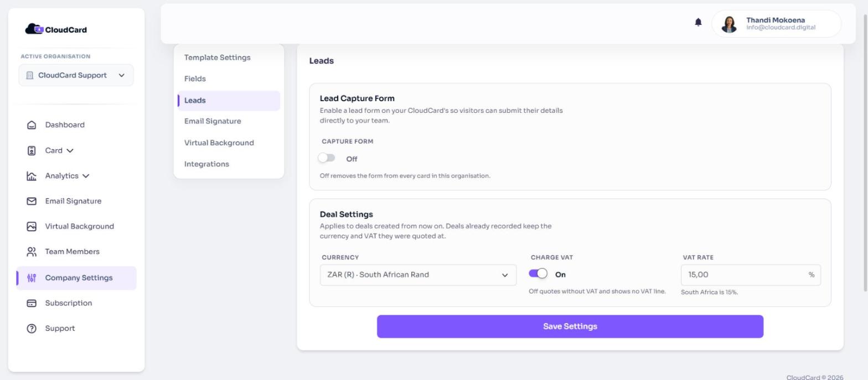Image resolution: width=868 pixels, height=380 pixels.
Task: Click the 'South Africa is 15%.' hint
Action: pos(709,292)
